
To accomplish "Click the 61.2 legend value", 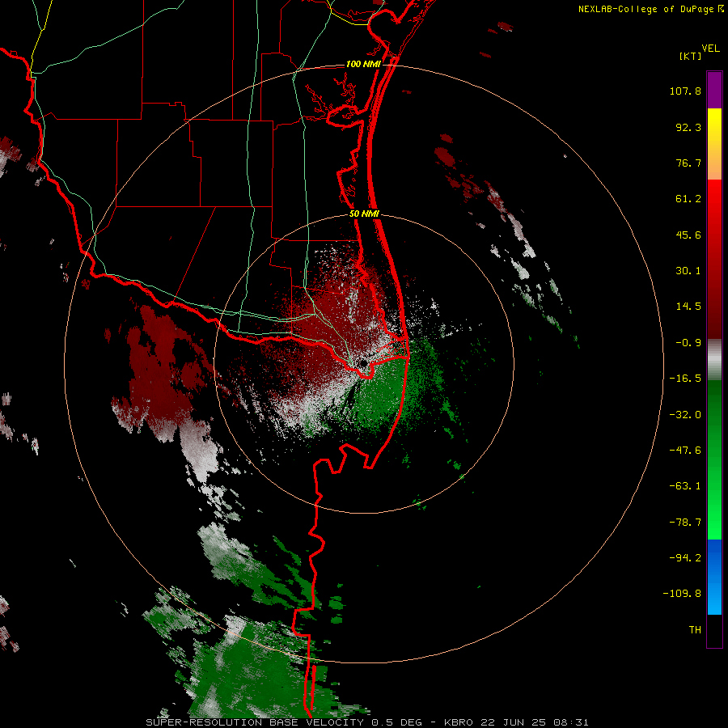I will pyautogui.click(x=688, y=199).
